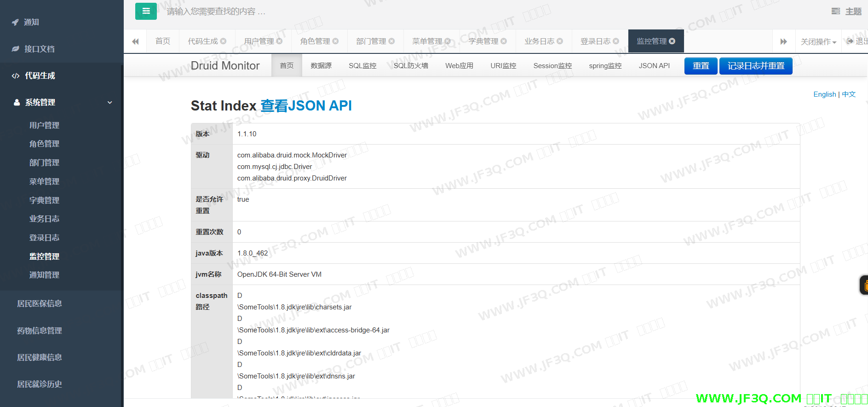Close the 代码生成 tab with its X icon
The height and width of the screenshot is (407, 868).
[x=224, y=41]
